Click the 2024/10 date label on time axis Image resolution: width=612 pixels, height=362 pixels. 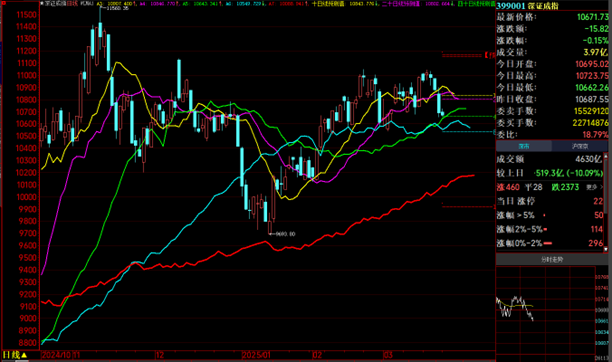click(57, 355)
